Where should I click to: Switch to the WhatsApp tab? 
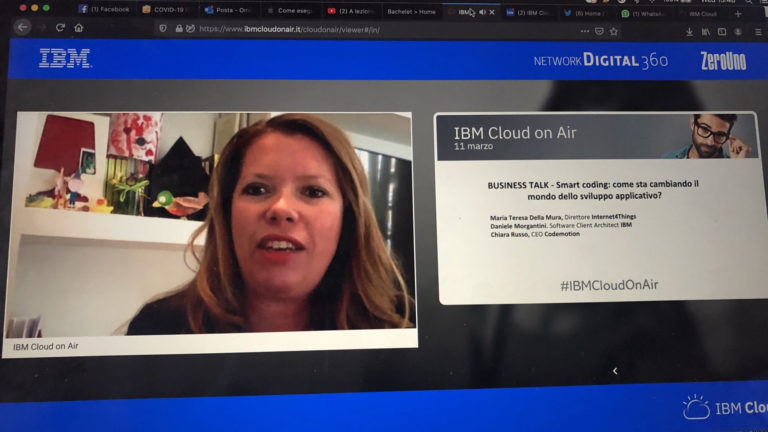coord(644,14)
